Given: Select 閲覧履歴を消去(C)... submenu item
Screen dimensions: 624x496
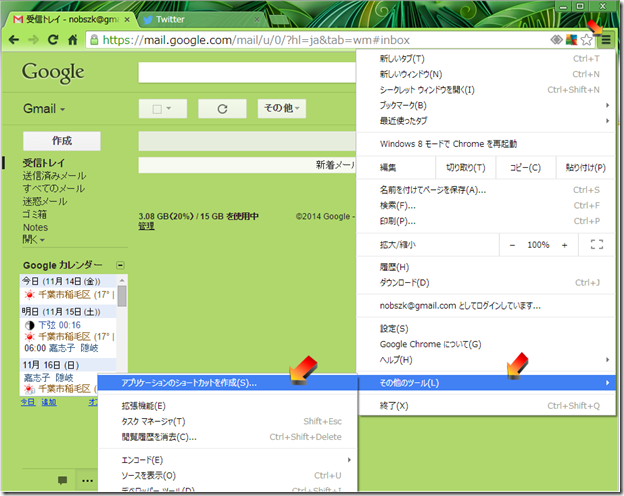Looking at the screenshot, I should pyautogui.click(x=228, y=437).
